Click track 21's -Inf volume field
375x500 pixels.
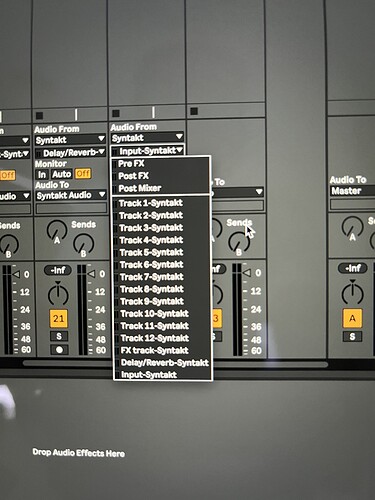click(58, 270)
